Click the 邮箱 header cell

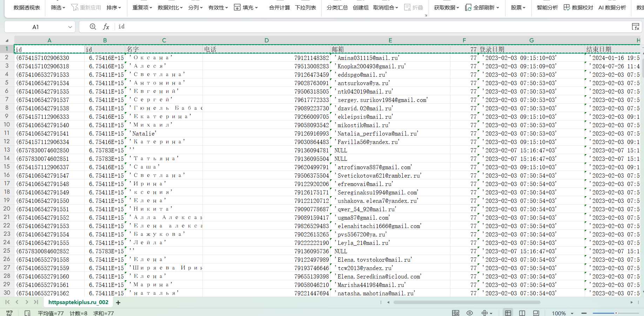(x=390, y=49)
